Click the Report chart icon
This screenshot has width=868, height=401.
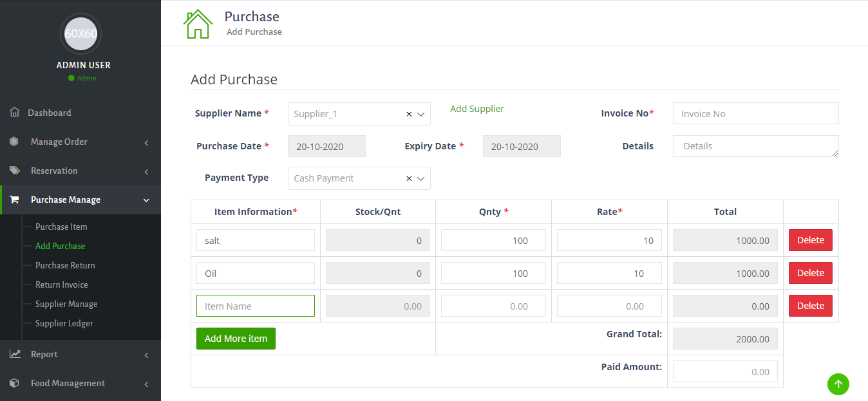click(x=15, y=354)
